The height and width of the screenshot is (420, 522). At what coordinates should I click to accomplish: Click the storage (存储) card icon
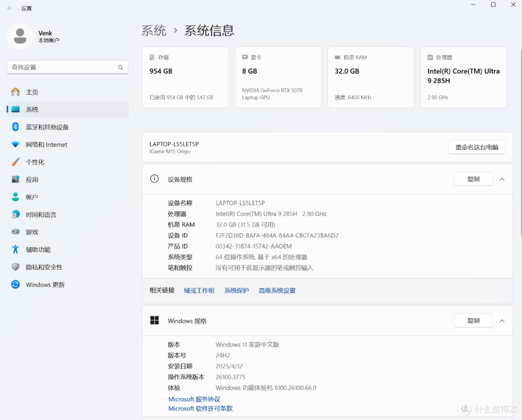[x=152, y=57]
